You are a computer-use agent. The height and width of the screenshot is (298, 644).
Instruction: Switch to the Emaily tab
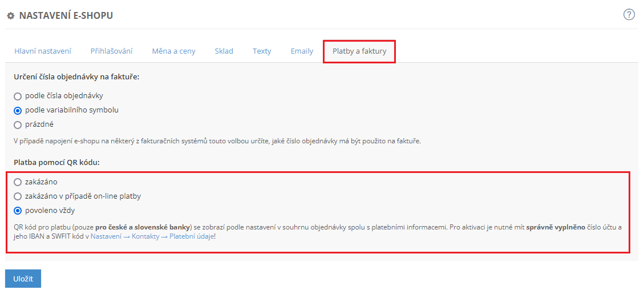pos(302,51)
